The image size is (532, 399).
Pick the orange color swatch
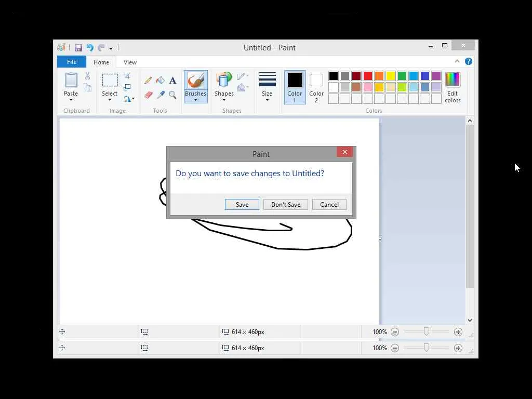point(379,76)
